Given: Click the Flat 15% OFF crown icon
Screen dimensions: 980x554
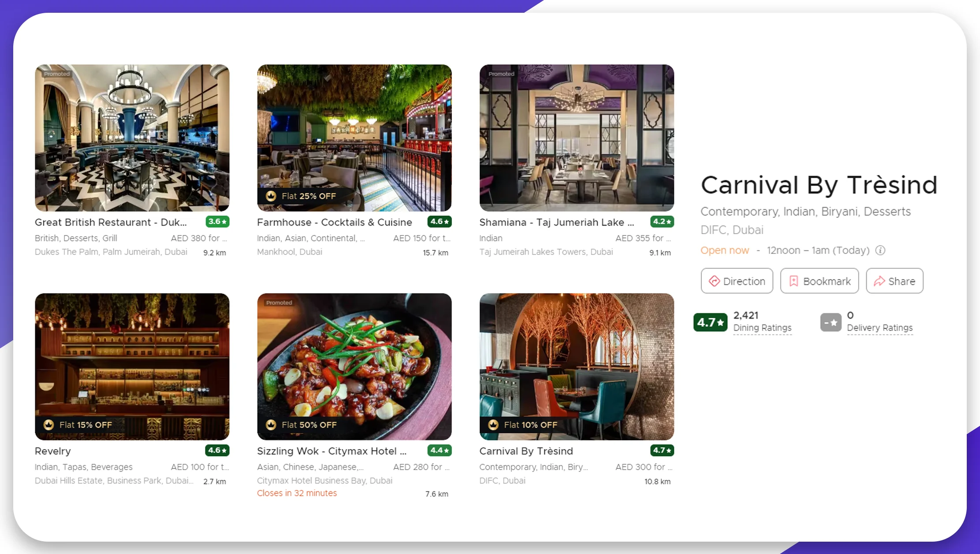Looking at the screenshot, I should coord(48,425).
